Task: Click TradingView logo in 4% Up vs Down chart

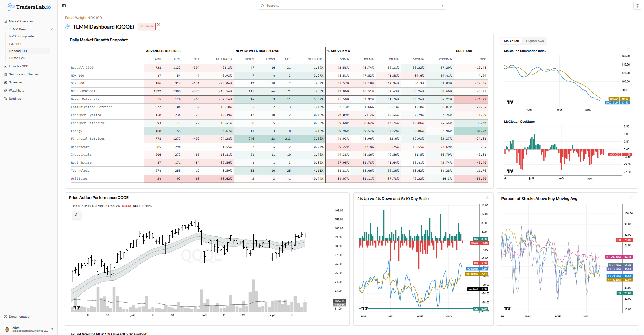Action: point(365,308)
